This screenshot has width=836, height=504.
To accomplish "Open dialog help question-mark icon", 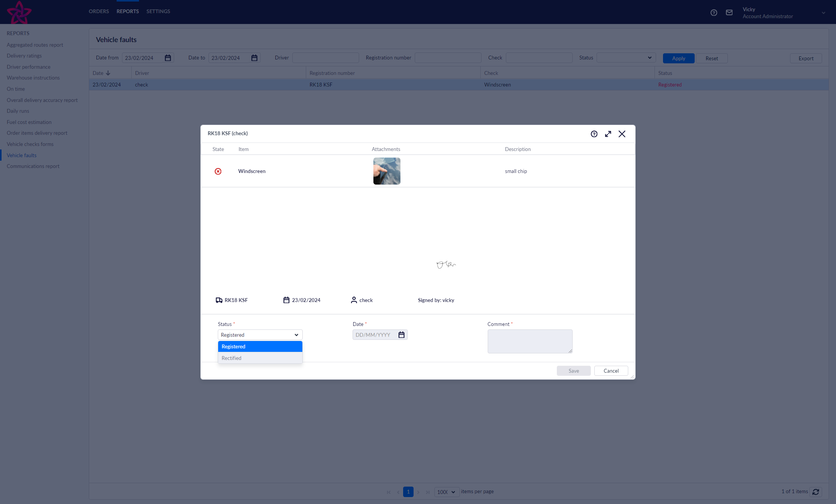I will click(594, 134).
